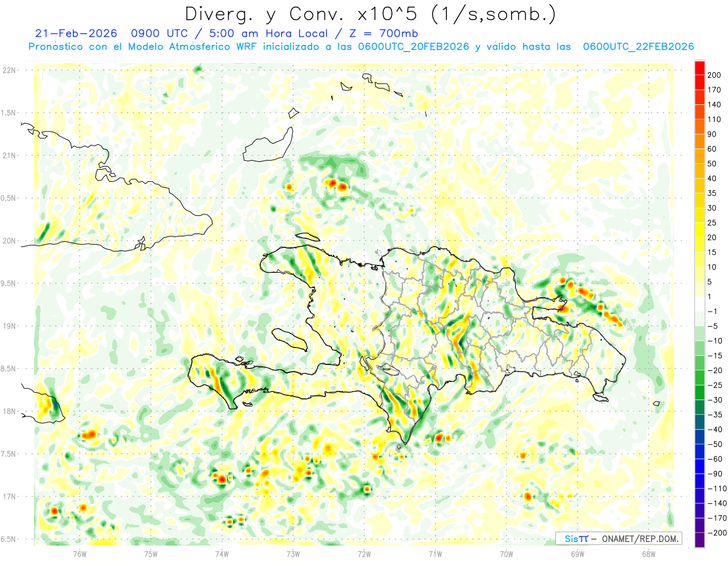The image size is (728, 562).
Task: Click the '75W' longitude label
Action: pyautogui.click(x=150, y=553)
